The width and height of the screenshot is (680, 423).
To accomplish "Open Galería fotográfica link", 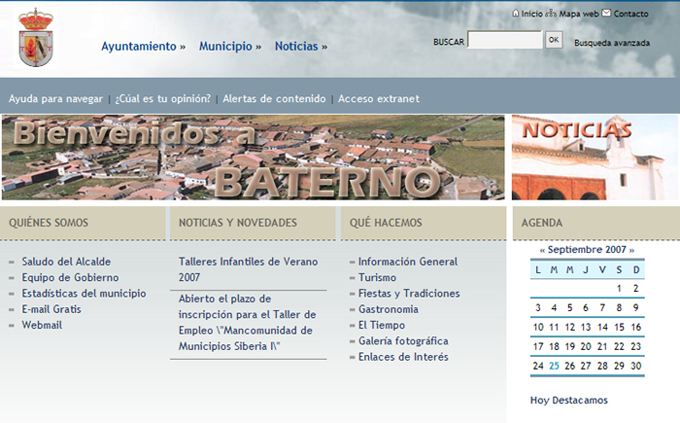I will pyautogui.click(x=403, y=341).
